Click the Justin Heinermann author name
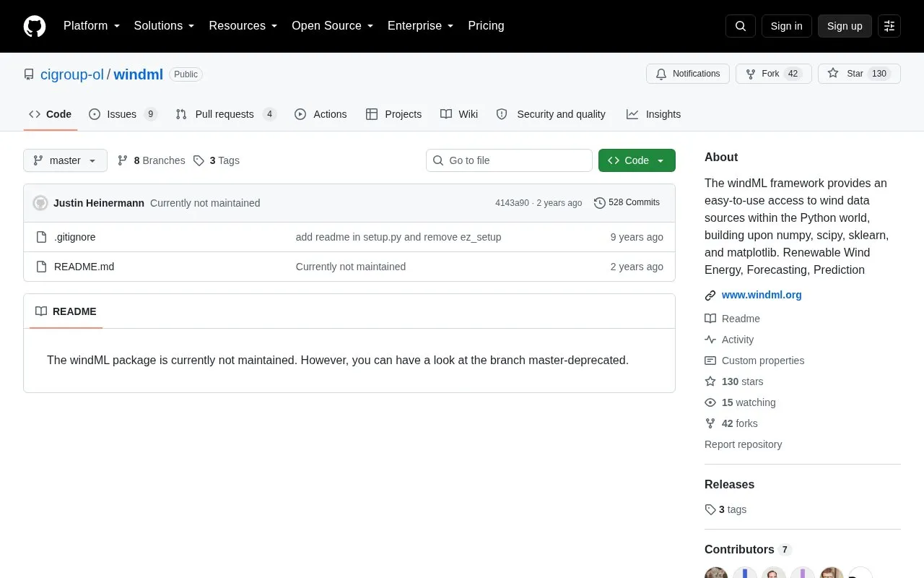 pyautogui.click(x=99, y=203)
